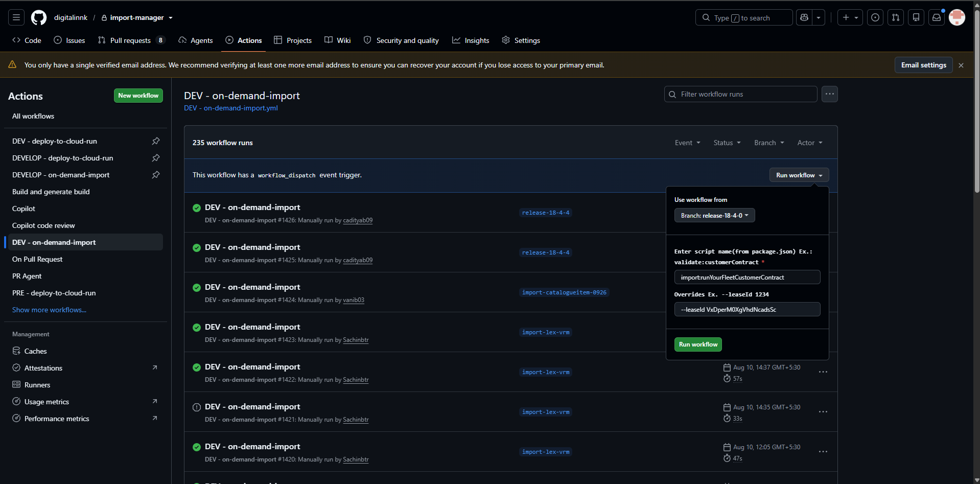Open issues icon in top header
980x484 pixels.
875,17
